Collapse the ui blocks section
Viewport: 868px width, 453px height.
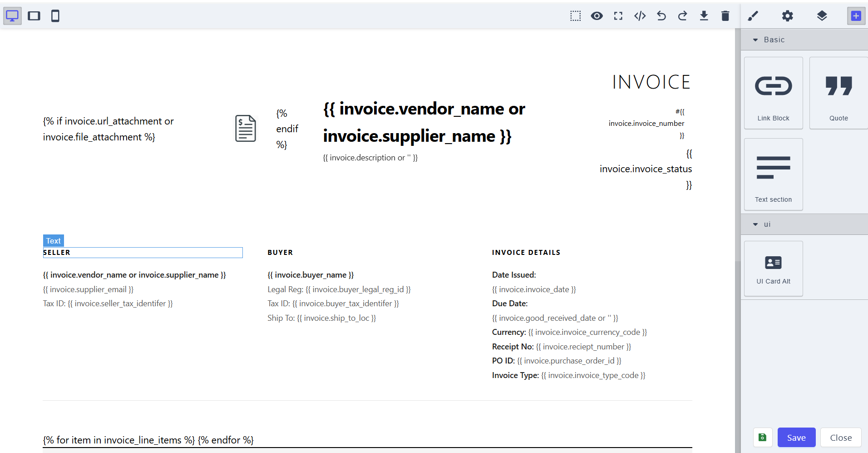755,224
